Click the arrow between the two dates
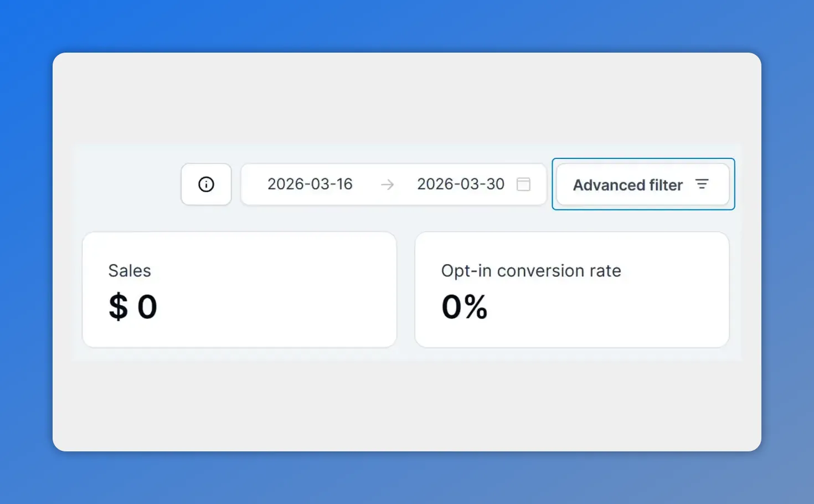814x504 pixels. click(x=387, y=184)
